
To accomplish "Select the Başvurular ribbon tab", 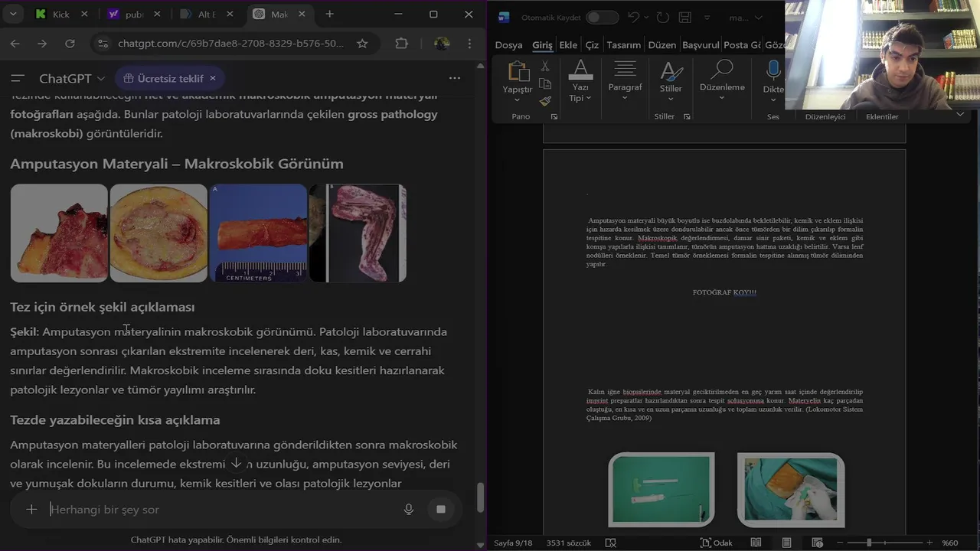I will click(x=701, y=45).
